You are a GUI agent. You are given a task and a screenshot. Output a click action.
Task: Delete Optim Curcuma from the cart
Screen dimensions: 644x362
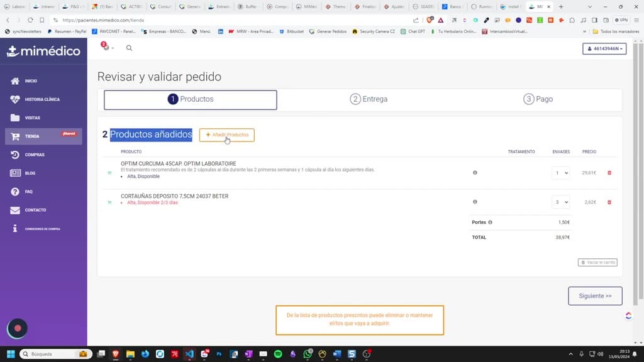[609, 173]
